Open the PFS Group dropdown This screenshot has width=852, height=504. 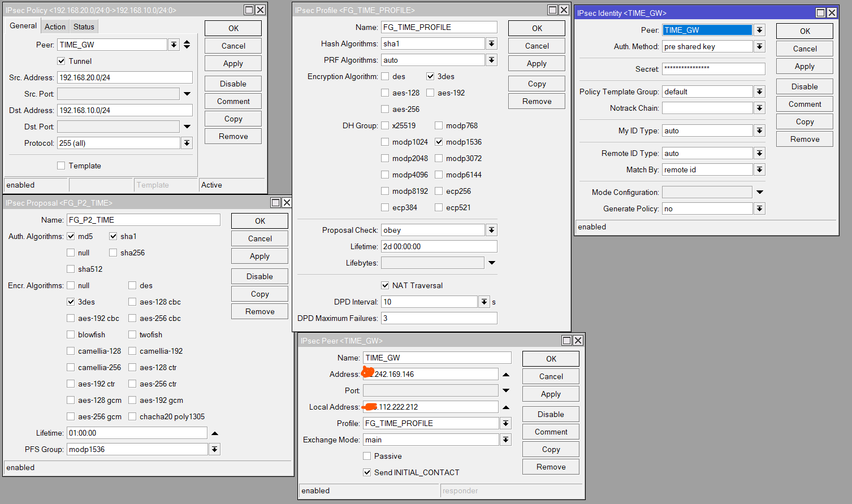click(x=214, y=449)
